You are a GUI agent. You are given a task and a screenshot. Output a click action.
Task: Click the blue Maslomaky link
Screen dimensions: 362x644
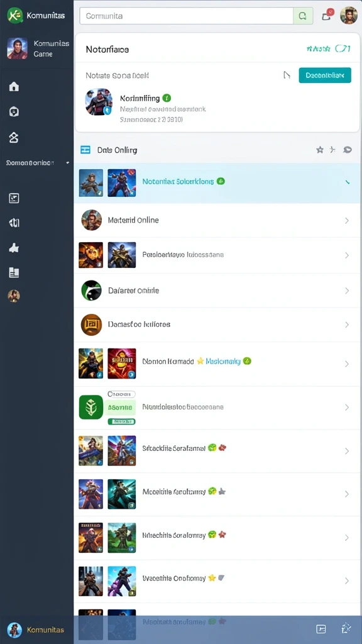coord(223,362)
